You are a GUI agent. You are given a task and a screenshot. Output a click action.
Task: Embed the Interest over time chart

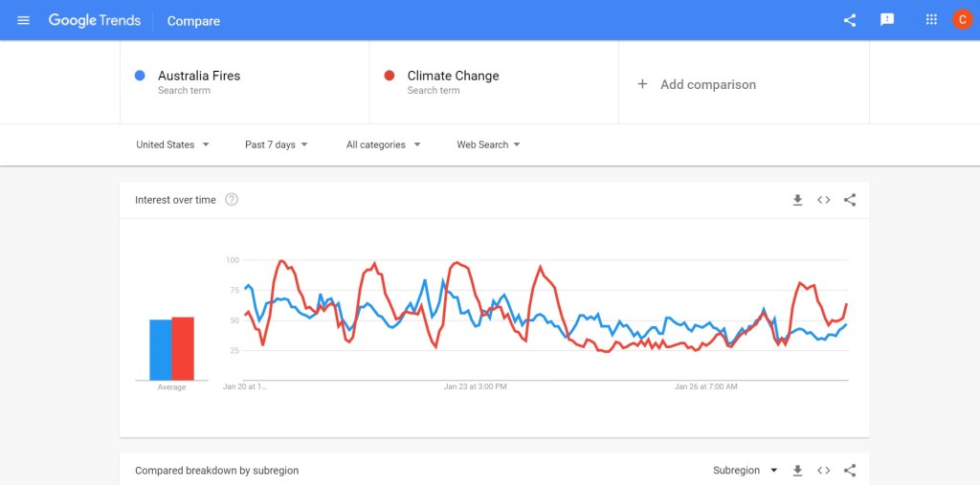(823, 200)
